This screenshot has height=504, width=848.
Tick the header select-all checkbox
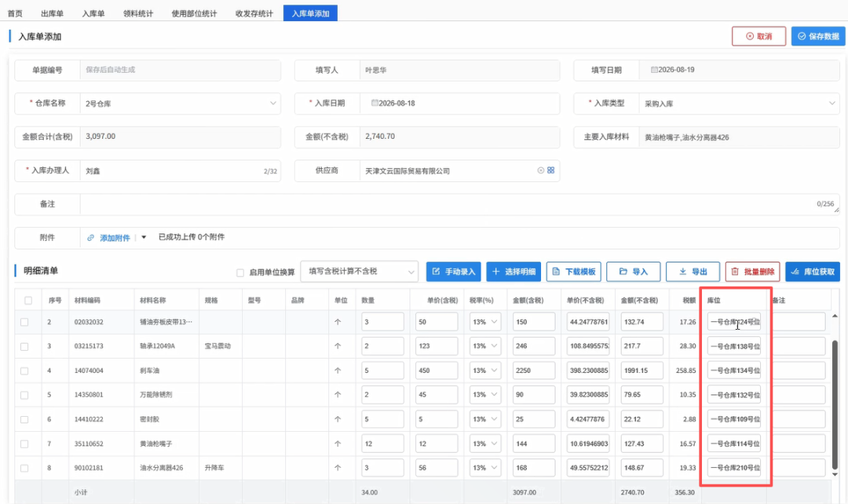(28, 300)
